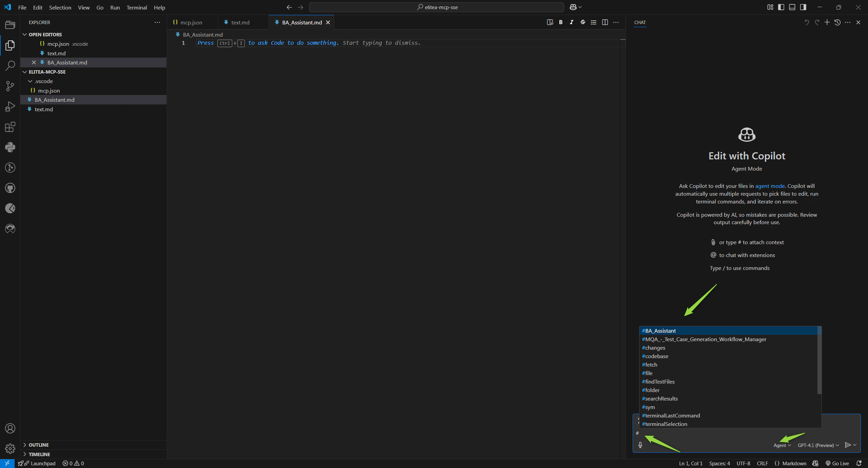Open the GitHub view from the sidebar

(10, 188)
